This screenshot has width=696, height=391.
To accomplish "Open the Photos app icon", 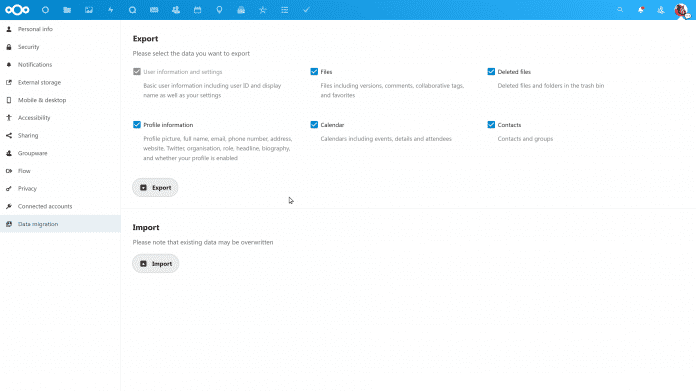I will point(89,10).
